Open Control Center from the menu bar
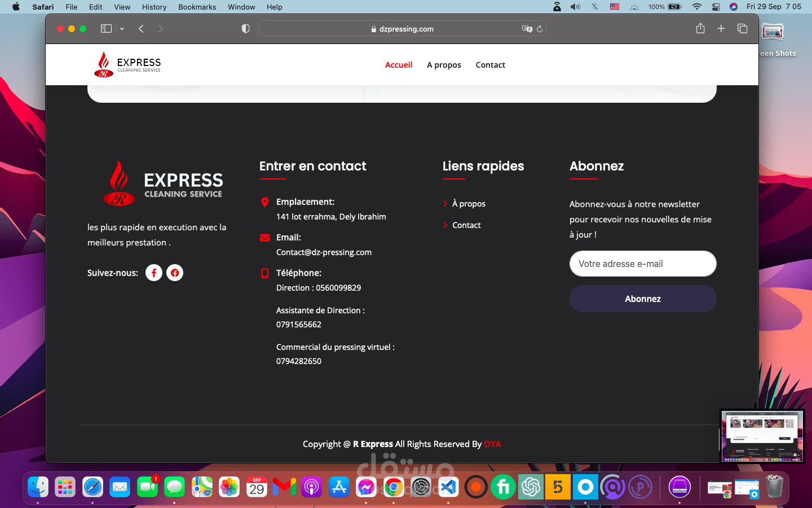 tap(716, 7)
